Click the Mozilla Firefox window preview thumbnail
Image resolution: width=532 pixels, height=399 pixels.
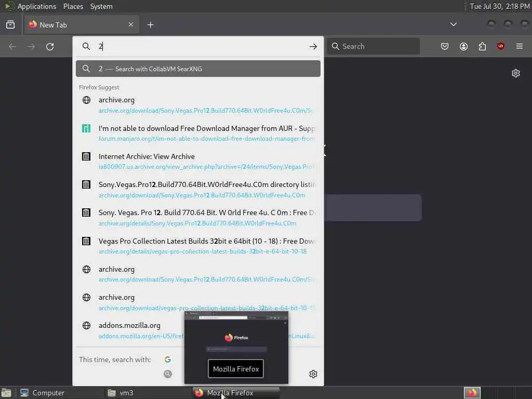(236, 348)
